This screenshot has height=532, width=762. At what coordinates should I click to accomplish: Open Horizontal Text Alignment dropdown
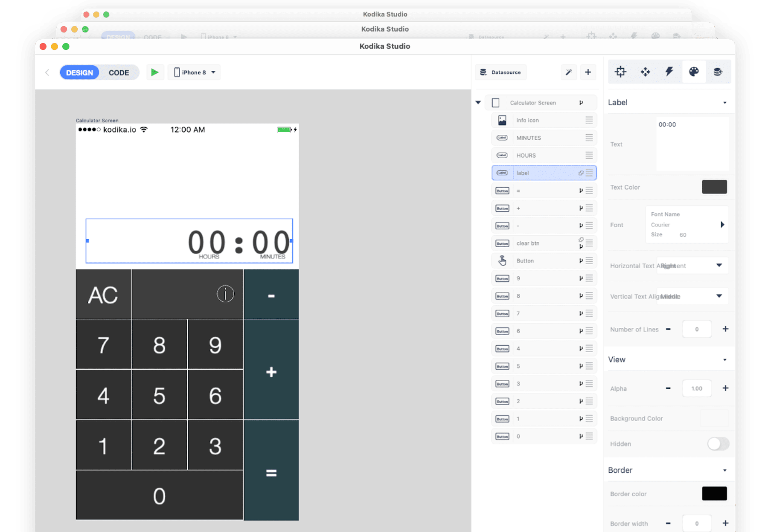692,266
